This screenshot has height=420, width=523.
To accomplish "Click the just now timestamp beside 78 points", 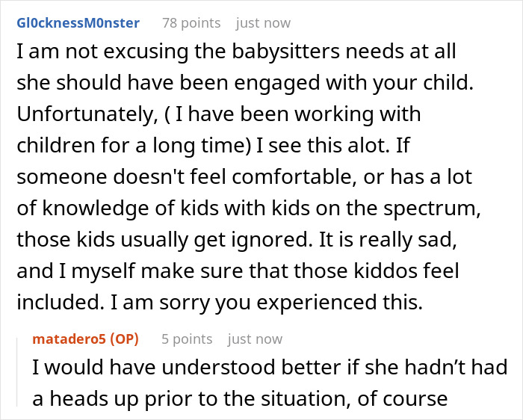I will [x=263, y=23].
